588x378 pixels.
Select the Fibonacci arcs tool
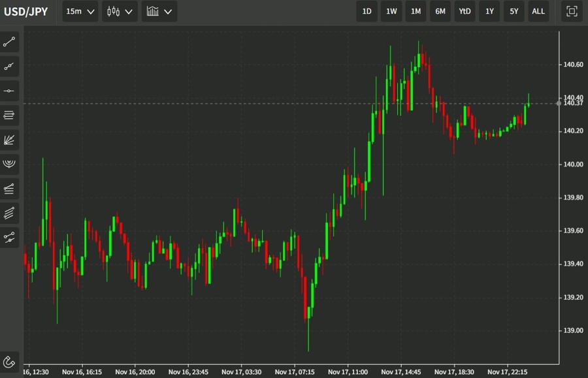pos(9,164)
